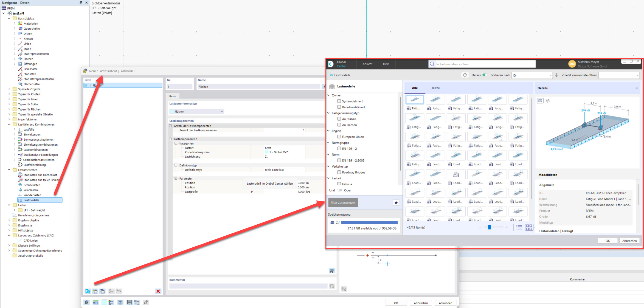Click Anwenden in the load wizard dialog
Image resolution: width=644 pixels, height=308 pixels.
(445, 303)
